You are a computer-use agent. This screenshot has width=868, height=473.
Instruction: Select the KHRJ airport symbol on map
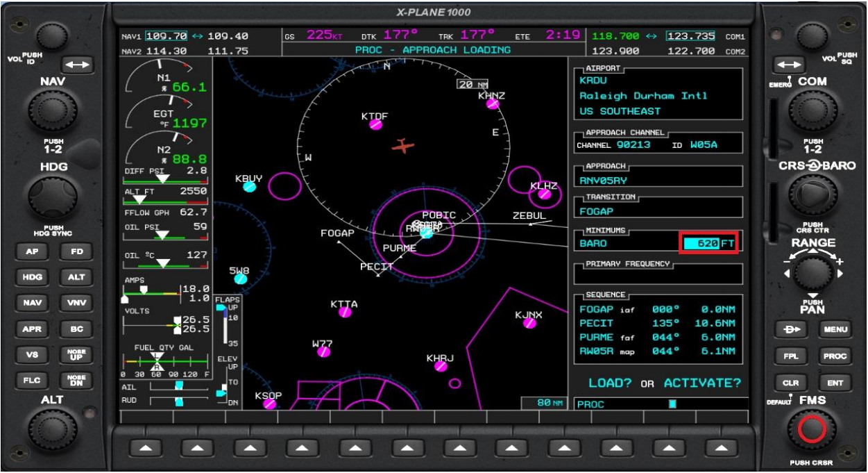pos(441,366)
